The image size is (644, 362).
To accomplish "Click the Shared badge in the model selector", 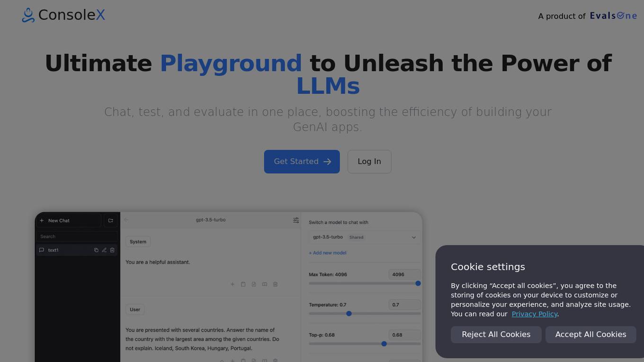I will (357, 237).
